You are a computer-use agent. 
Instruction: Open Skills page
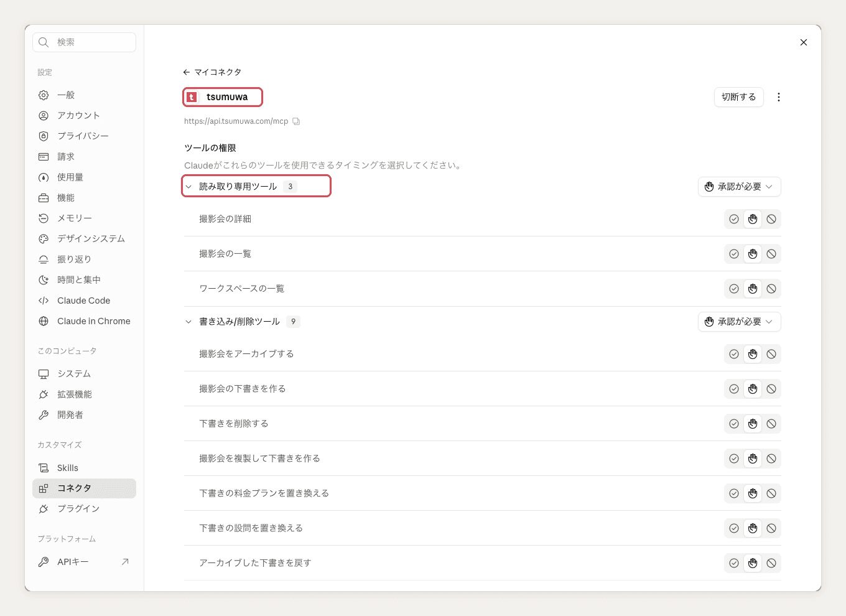click(84, 468)
